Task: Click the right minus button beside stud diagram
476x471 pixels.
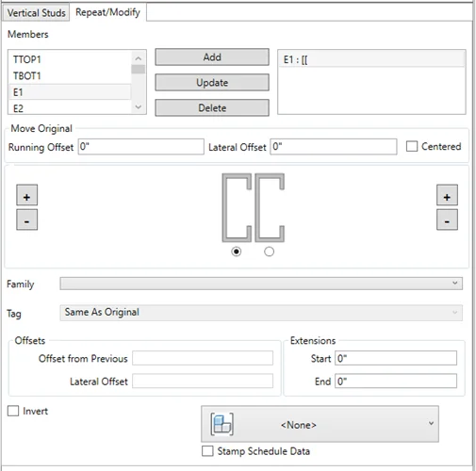Action: pos(447,219)
